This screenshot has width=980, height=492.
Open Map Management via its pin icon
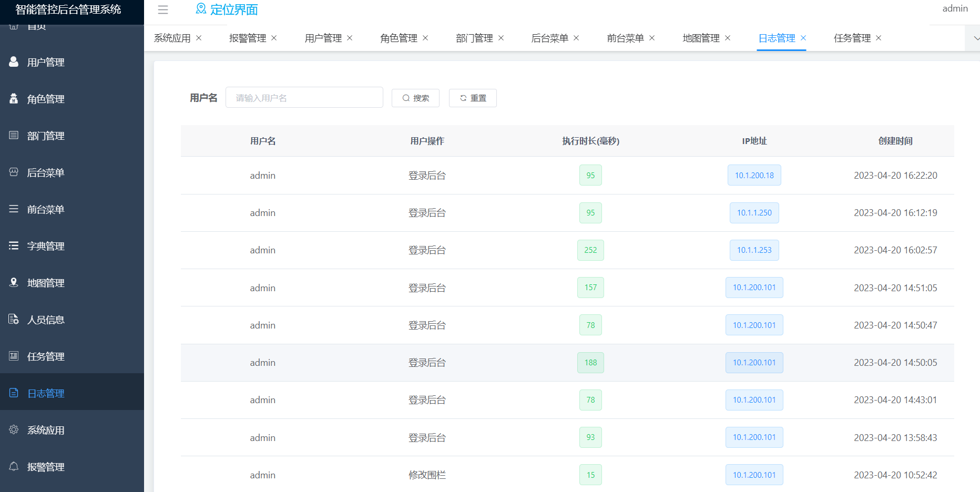(x=14, y=283)
